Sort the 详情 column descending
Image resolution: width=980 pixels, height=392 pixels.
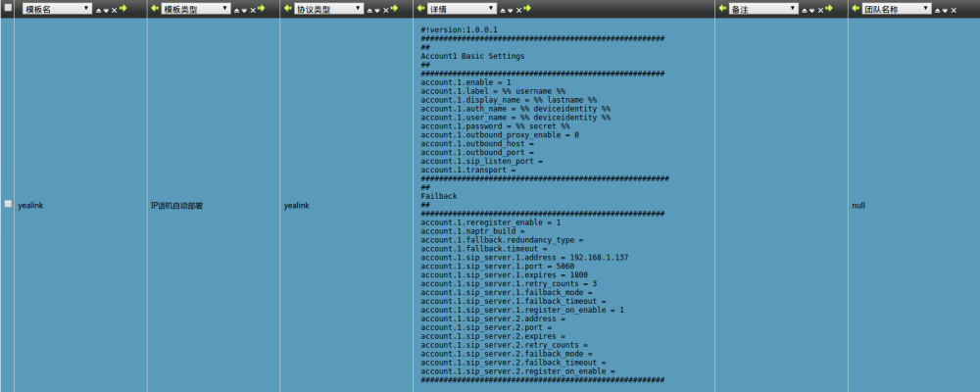point(511,10)
